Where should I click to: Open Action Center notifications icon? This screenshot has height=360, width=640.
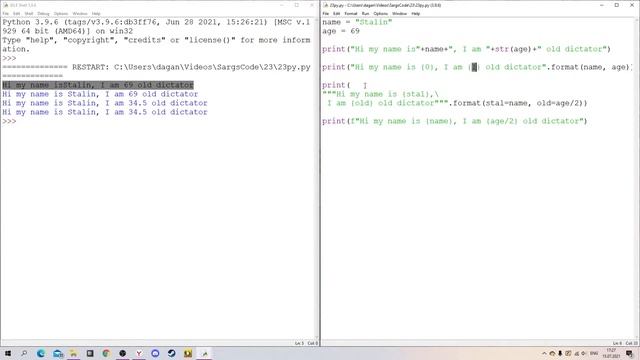[x=629, y=353]
